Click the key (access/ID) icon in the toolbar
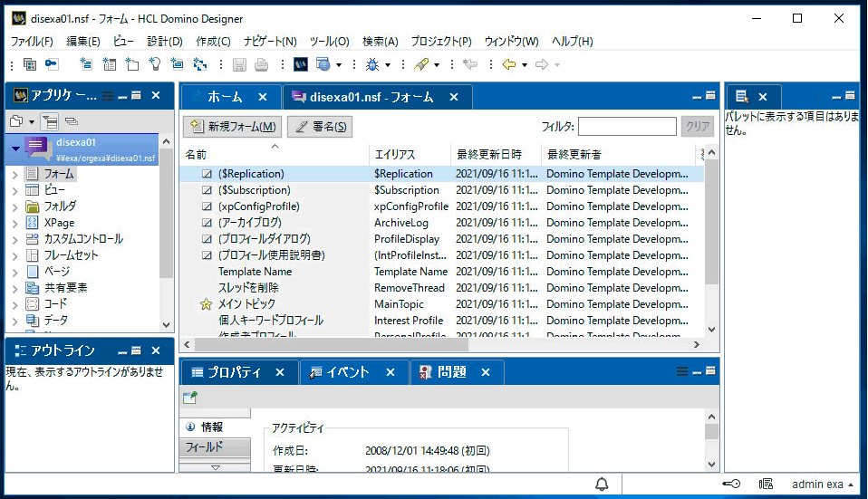This screenshot has width=868, height=499. point(52,64)
